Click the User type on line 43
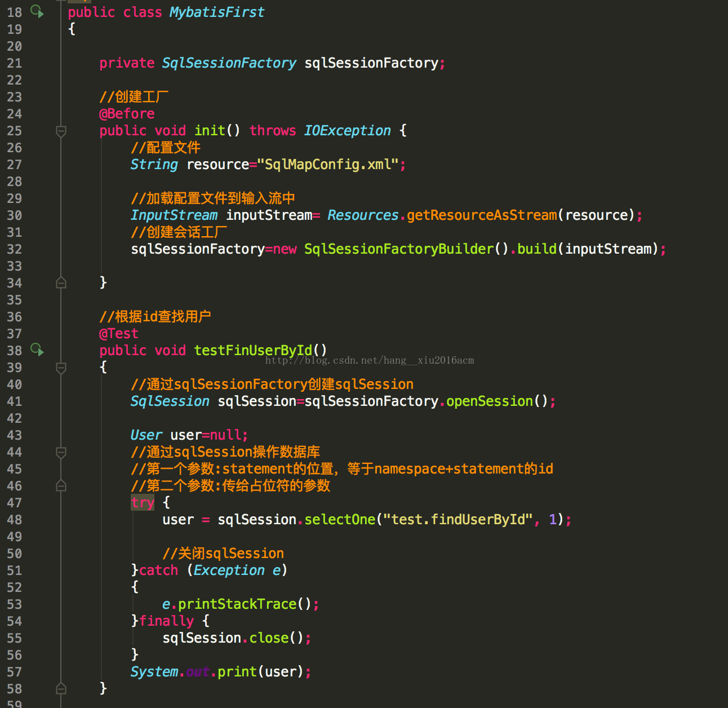Image resolution: width=728 pixels, height=708 pixels. (x=147, y=435)
